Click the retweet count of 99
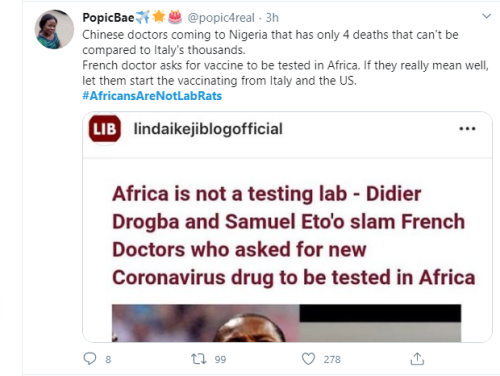The image size is (500, 376). (x=220, y=359)
